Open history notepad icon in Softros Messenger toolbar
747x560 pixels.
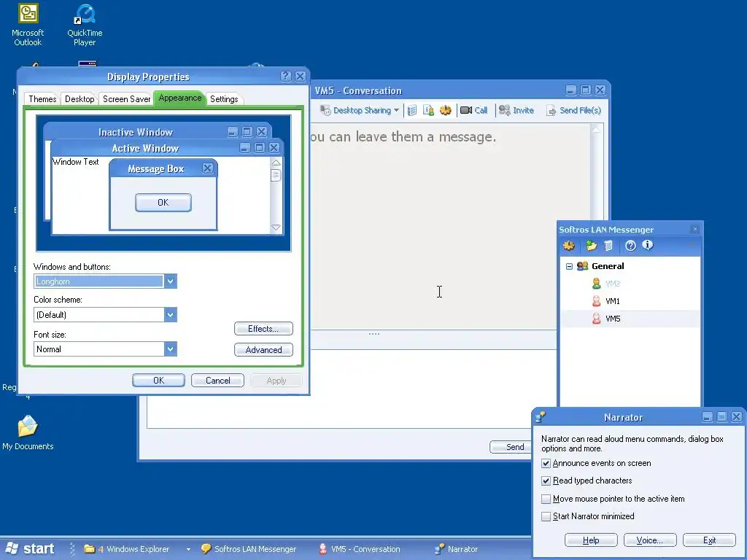608,246
